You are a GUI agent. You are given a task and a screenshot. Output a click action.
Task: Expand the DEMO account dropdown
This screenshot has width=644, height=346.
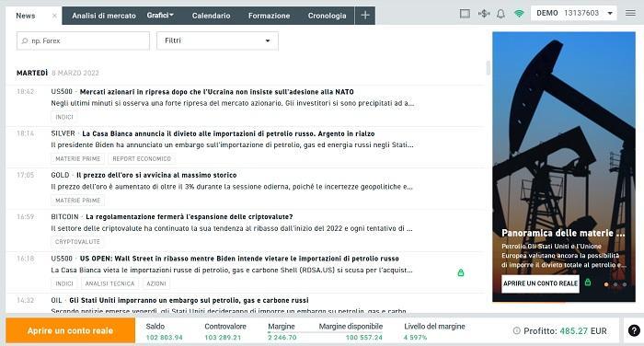coord(574,13)
